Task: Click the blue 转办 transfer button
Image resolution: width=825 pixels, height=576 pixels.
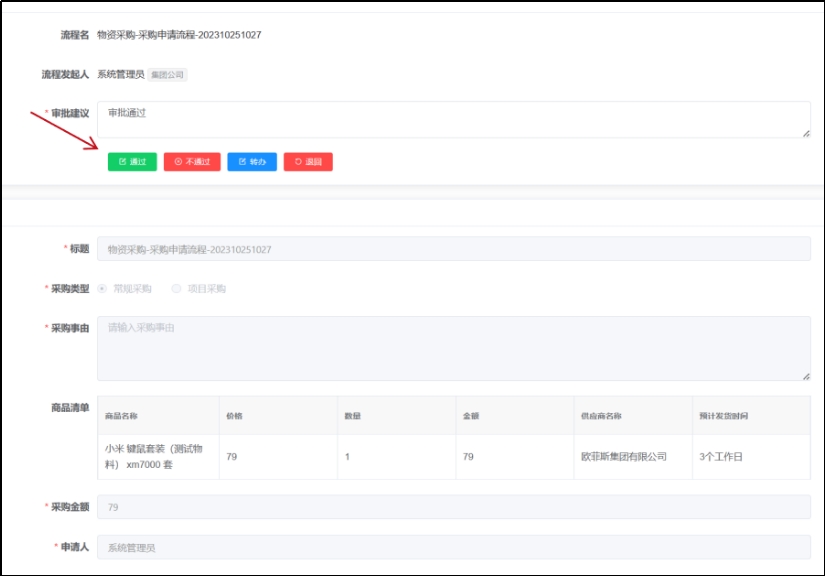Action: [252, 162]
